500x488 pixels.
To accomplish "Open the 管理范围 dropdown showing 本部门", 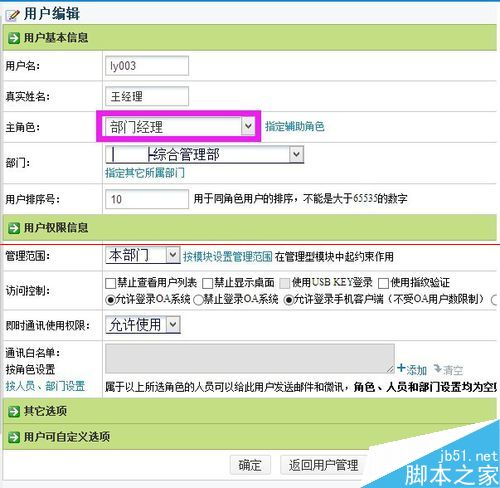I will click(x=143, y=255).
